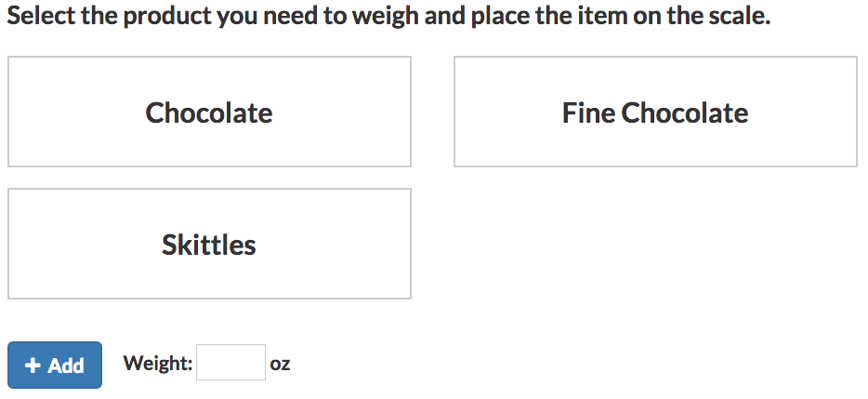Click the plus icon on Add
The width and height of the screenshot is (868, 399).
(x=33, y=366)
